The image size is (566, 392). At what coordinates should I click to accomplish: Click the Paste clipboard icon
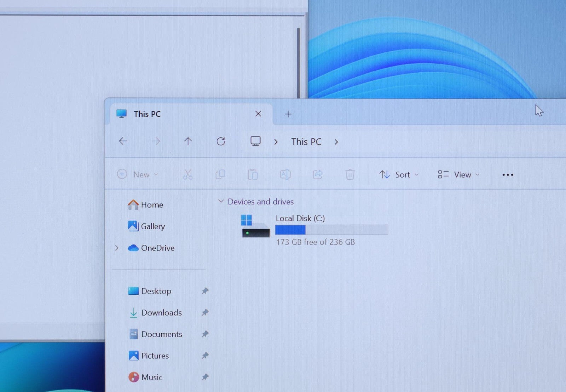tap(253, 174)
